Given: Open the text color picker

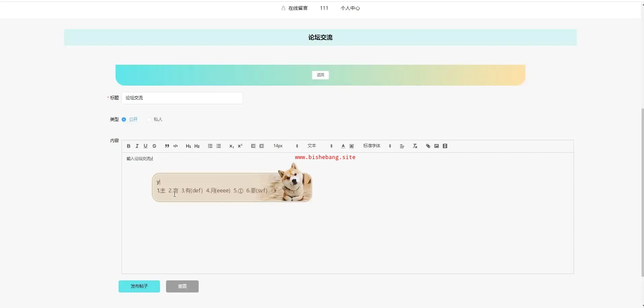Looking at the screenshot, I should pos(343,146).
